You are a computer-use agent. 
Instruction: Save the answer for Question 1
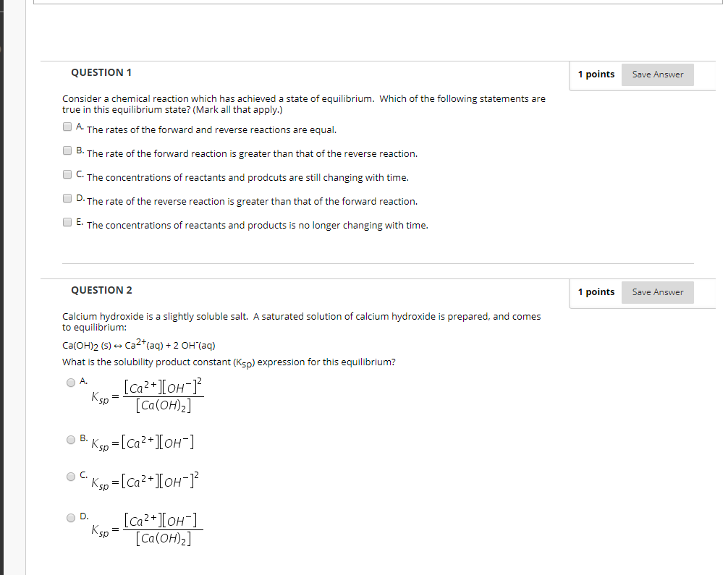(657, 74)
